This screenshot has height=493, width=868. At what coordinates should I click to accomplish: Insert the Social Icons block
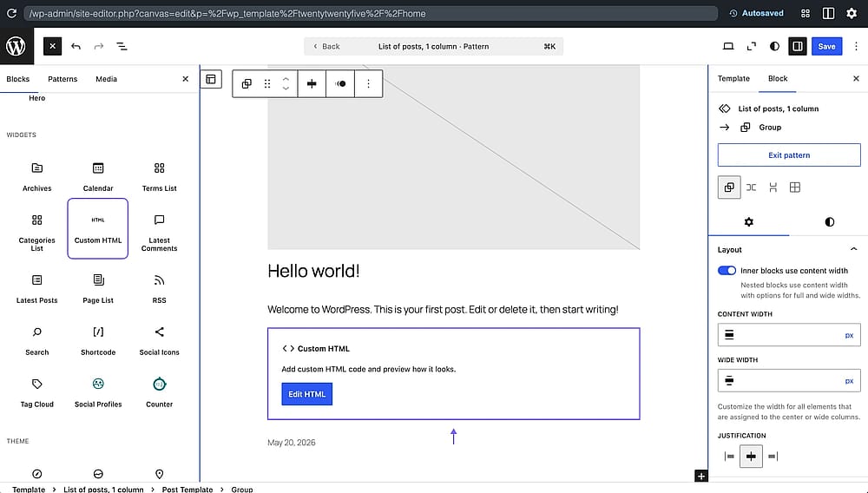tap(160, 340)
